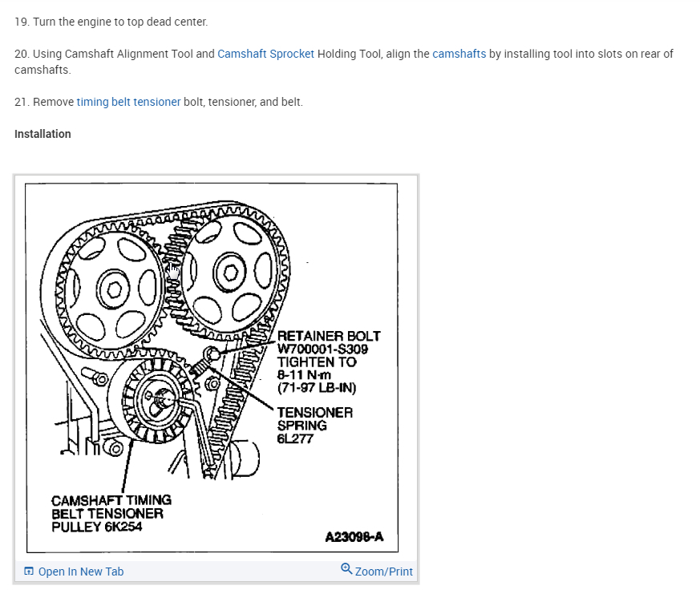Follow the camshafts hyperlink in step 20
The image size is (700, 602).
pos(459,54)
